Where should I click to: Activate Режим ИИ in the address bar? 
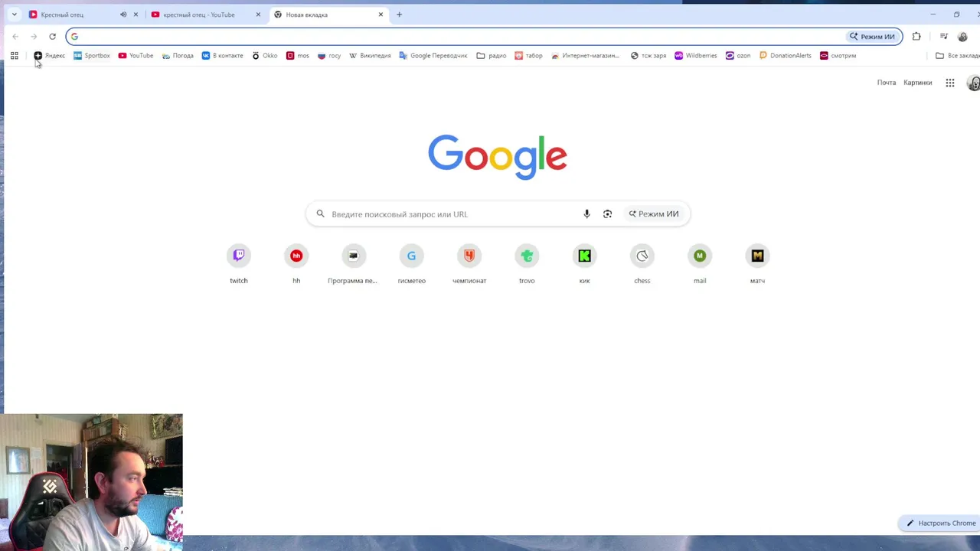tap(872, 36)
